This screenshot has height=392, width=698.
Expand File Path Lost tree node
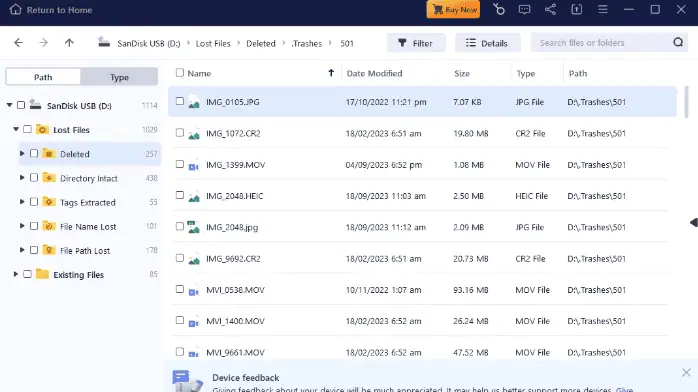(22, 250)
